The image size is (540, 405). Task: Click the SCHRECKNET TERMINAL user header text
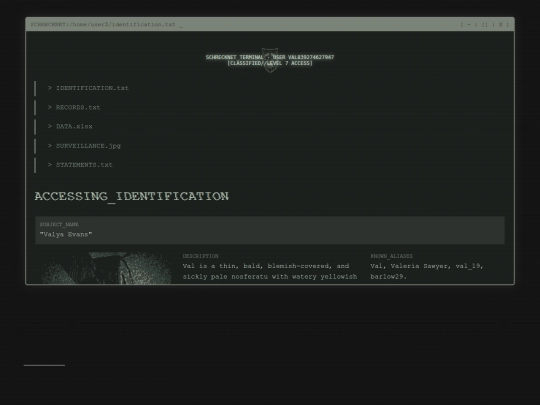coord(270,57)
